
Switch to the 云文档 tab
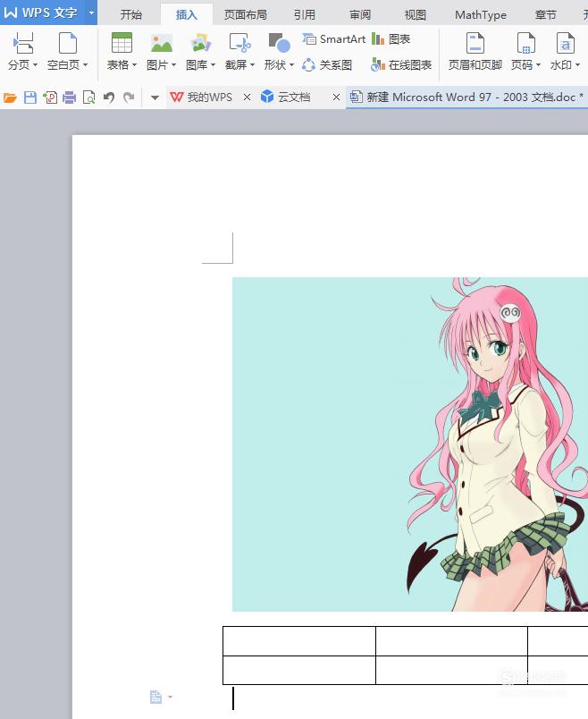(x=287, y=97)
